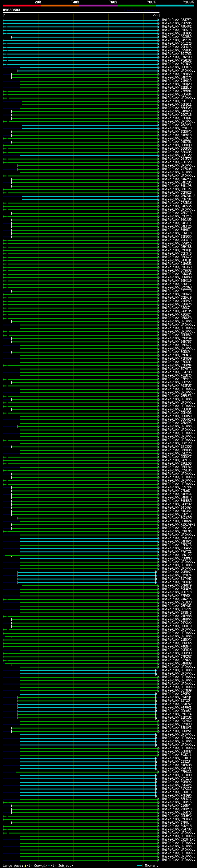Select the label UniRef100_B4KXY6

177,78
